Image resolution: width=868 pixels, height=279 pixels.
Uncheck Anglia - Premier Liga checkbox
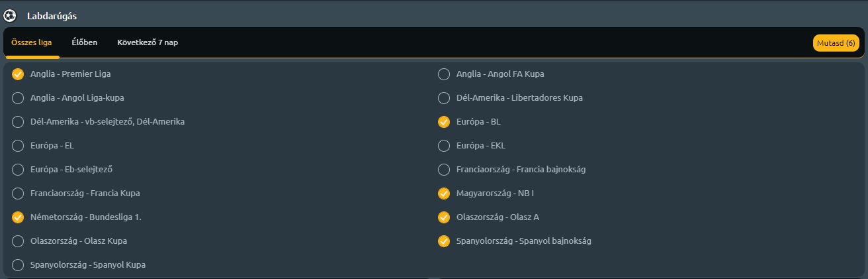tap(18, 74)
